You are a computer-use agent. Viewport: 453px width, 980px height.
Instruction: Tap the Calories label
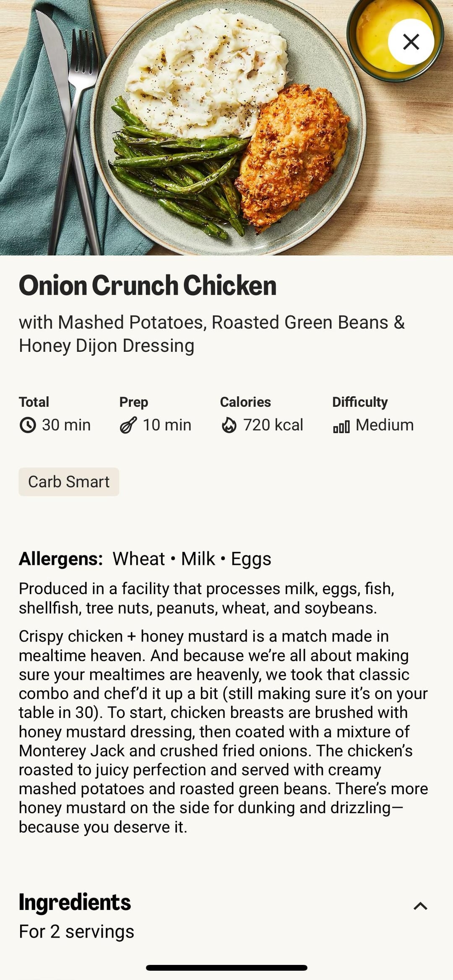click(245, 402)
